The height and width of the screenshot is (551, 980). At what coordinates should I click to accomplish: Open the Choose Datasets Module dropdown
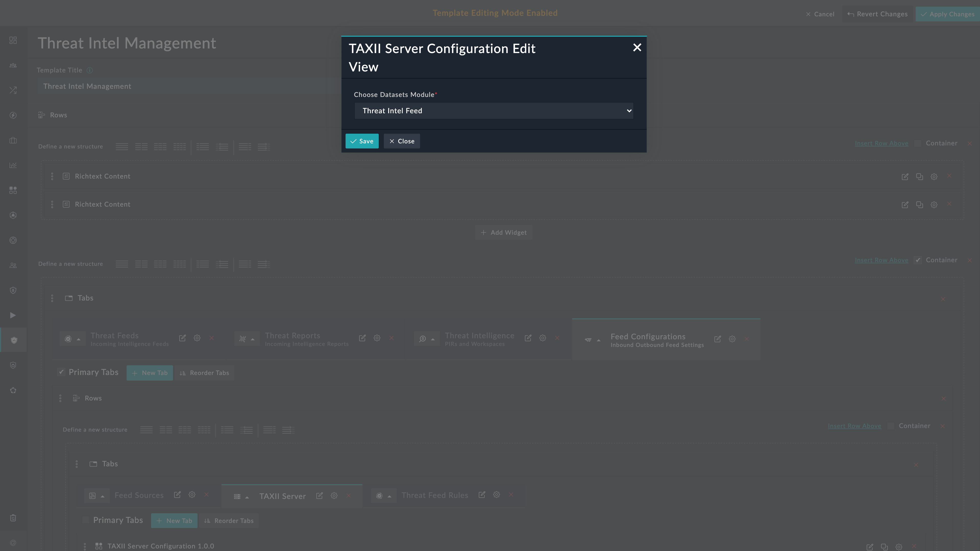493,111
